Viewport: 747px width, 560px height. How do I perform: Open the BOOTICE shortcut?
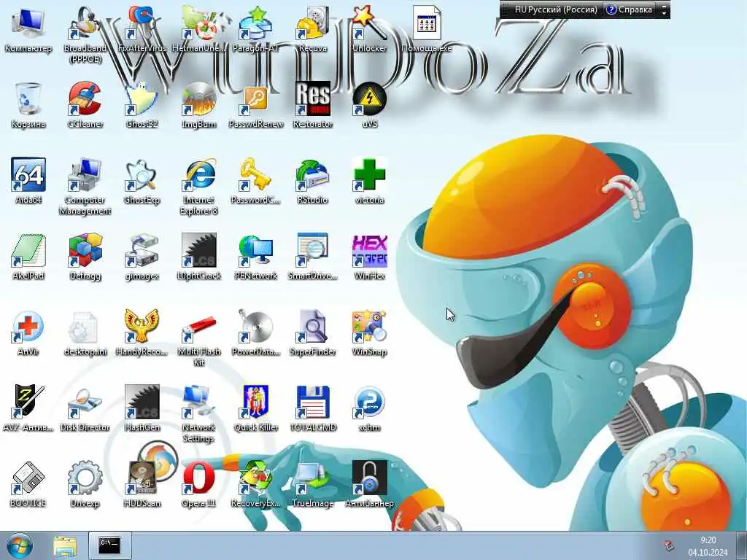tap(28, 484)
